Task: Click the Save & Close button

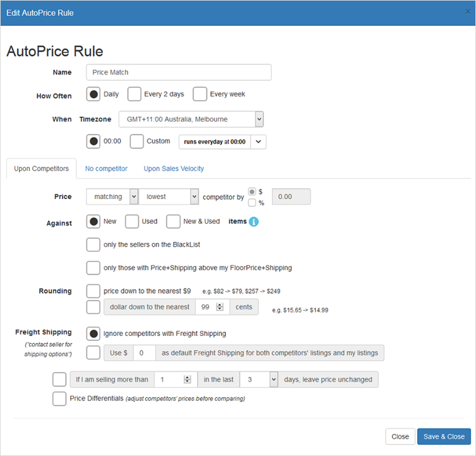Action: 444,436
